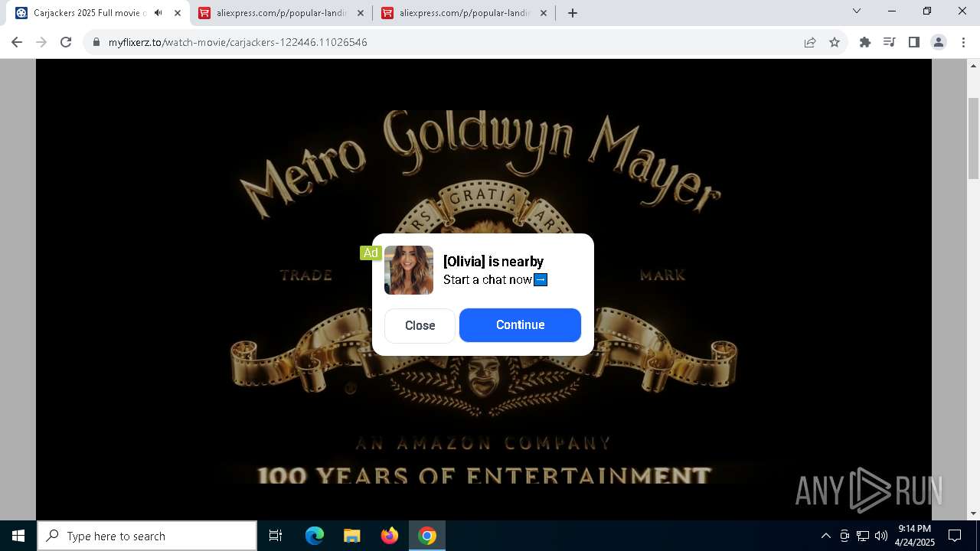This screenshot has width=980, height=551.
Task: Open the Windows Start menu
Action: [x=18, y=536]
